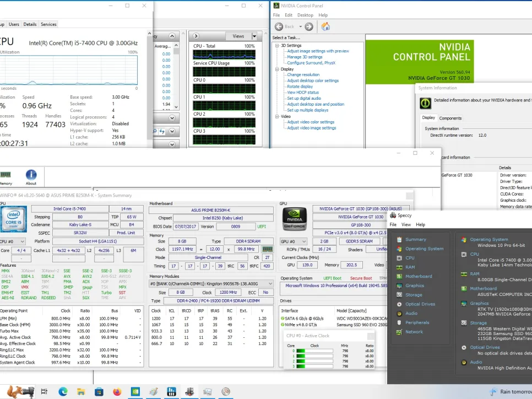
Task: Open File Explorer from taskbar
Action: click(x=81, y=391)
